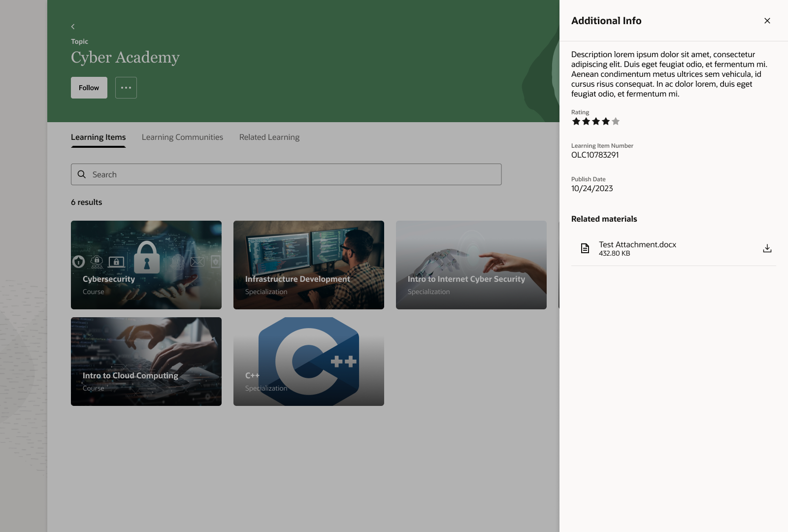This screenshot has width=788, height=532.
Task: Focus the Search input field
Action: point(286,174)
